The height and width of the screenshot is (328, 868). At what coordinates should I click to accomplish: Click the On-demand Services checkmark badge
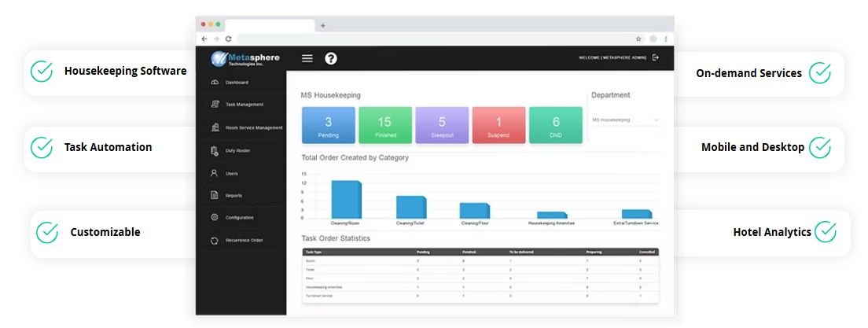point(820,72)
